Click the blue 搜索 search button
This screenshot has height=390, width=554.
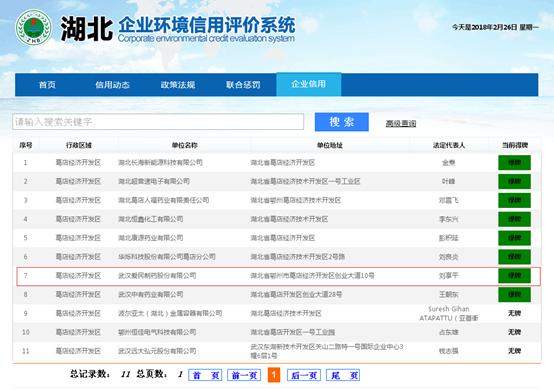pos(342,122)
